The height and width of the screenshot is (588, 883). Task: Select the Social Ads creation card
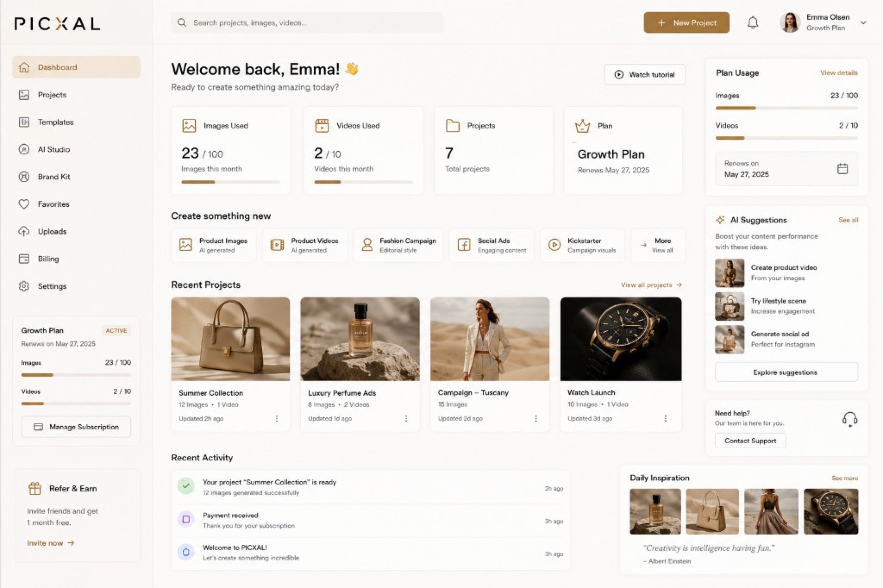492,245
